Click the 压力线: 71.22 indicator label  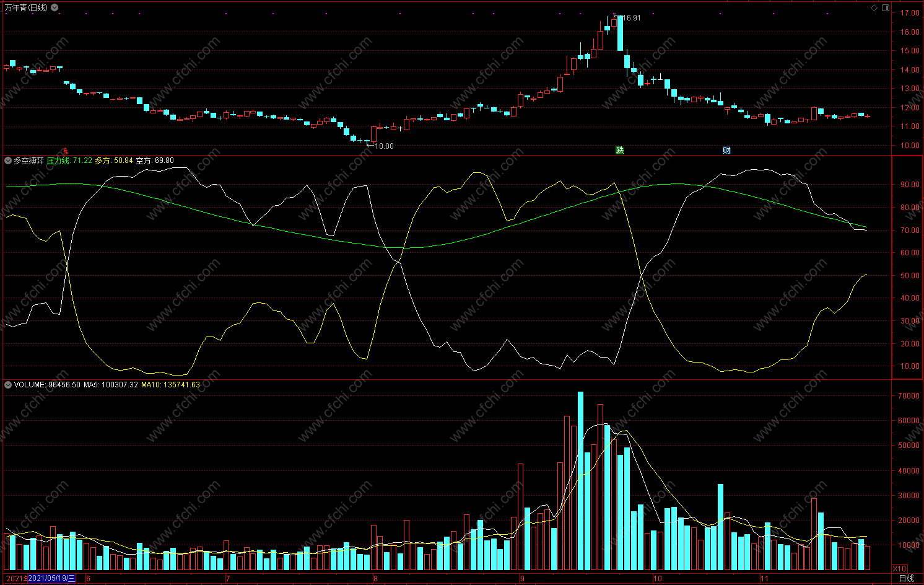[69, 161]
